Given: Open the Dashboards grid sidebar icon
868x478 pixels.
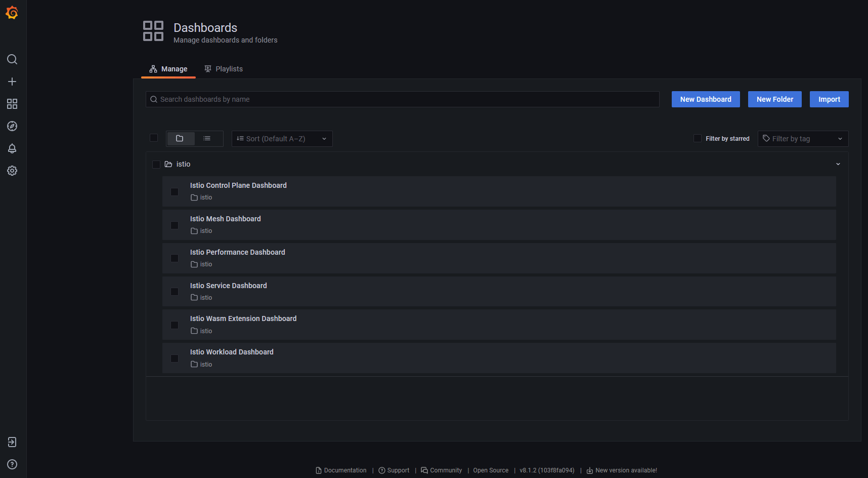Looking at the screenshot, I should 12,104.
